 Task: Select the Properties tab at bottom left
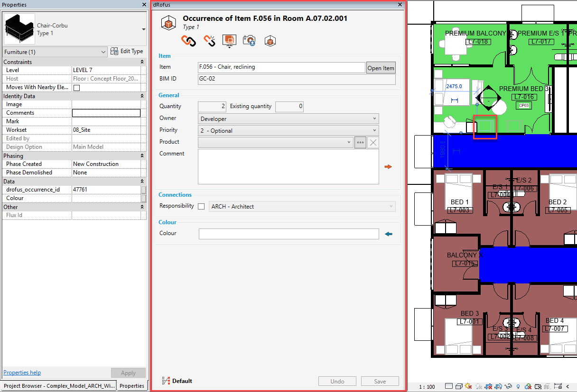click(x=132, y=385)
